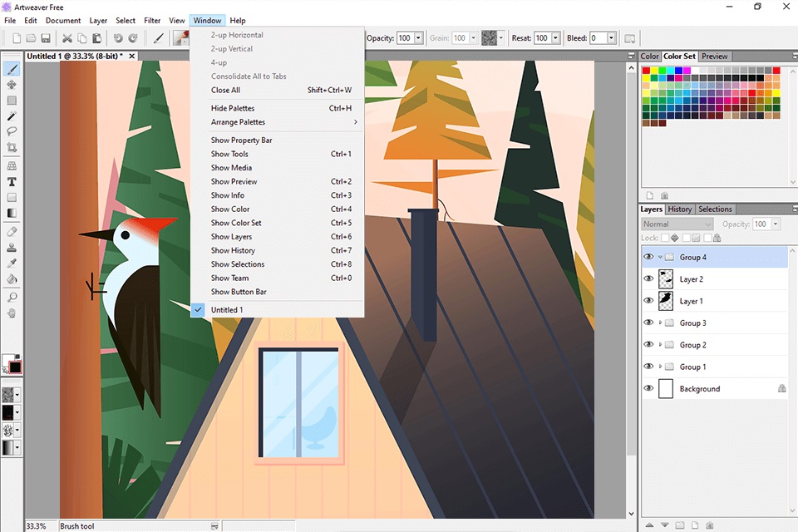The width and height of the screenshot is (798, 532).
Task: Click the Save toolbar icon
Action: 46,38
